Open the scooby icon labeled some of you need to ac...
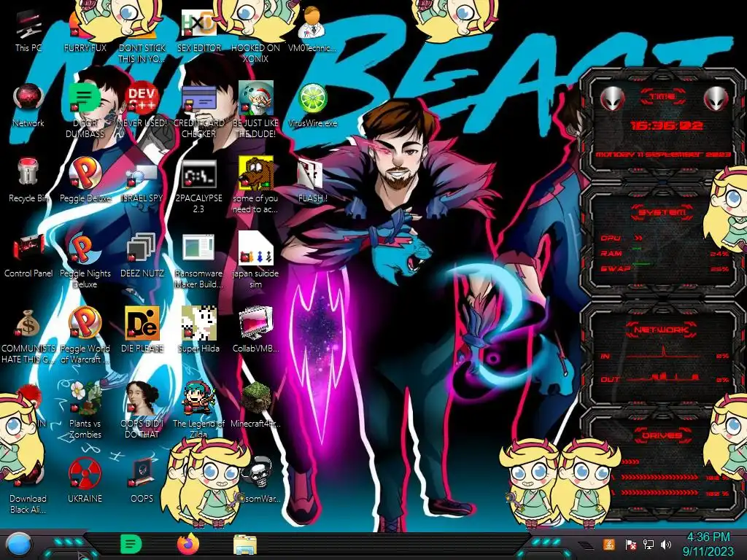Viewport: 747px width, 560px height. 255,186
